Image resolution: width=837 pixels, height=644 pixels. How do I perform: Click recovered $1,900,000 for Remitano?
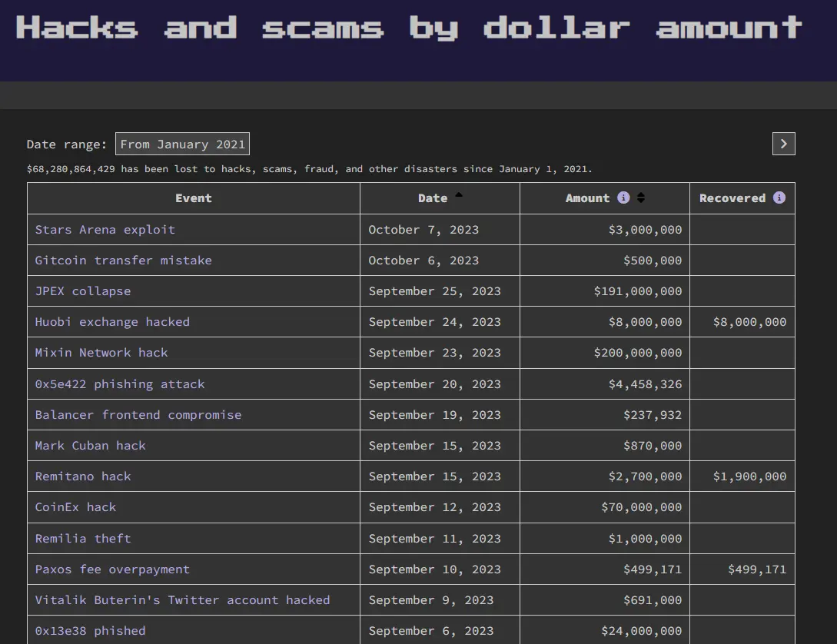point(749,476)
